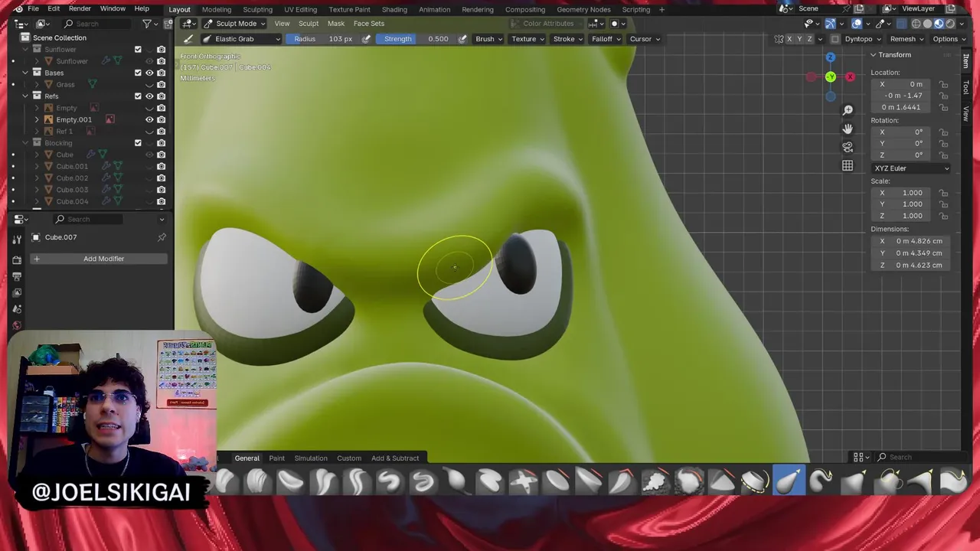Open the Falloff dropdown
980x551 pixels.
coord(606,39)
